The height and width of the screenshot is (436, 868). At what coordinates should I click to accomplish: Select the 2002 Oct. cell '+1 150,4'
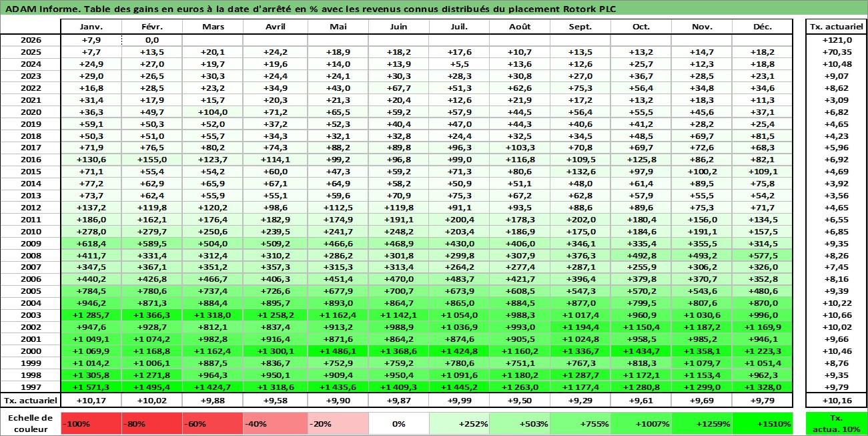point(641,327)
